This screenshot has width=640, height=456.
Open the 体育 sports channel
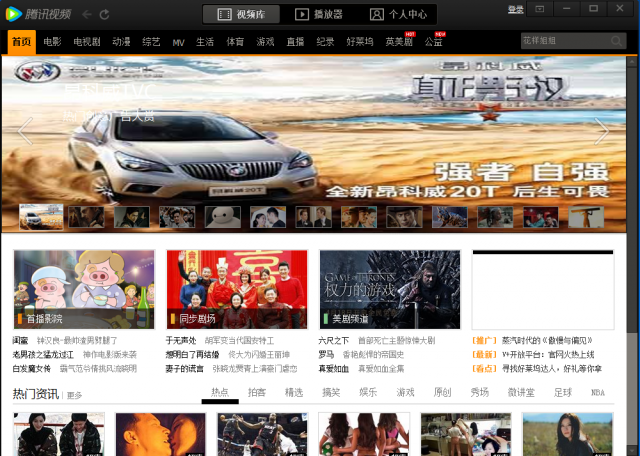pos(235,42)
